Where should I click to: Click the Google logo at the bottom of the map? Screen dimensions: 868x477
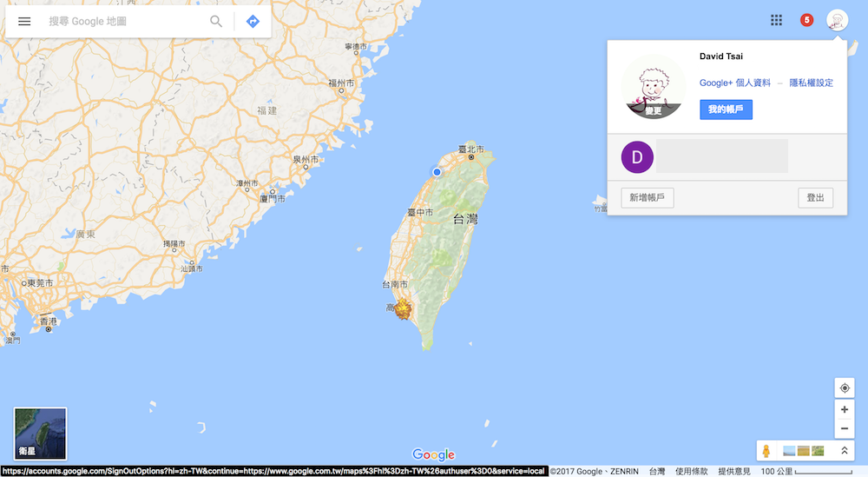433,454
